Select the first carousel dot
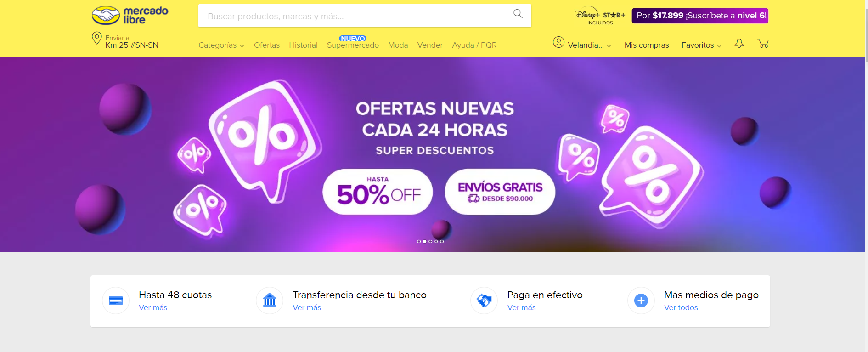Screen dimensions: 868x352 [x=419, y=241]
